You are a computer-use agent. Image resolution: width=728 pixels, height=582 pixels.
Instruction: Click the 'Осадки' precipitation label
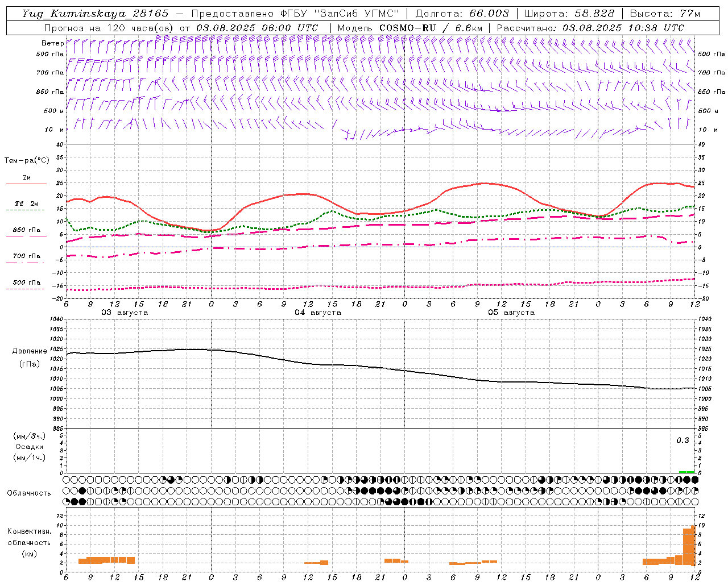point(30,447)
